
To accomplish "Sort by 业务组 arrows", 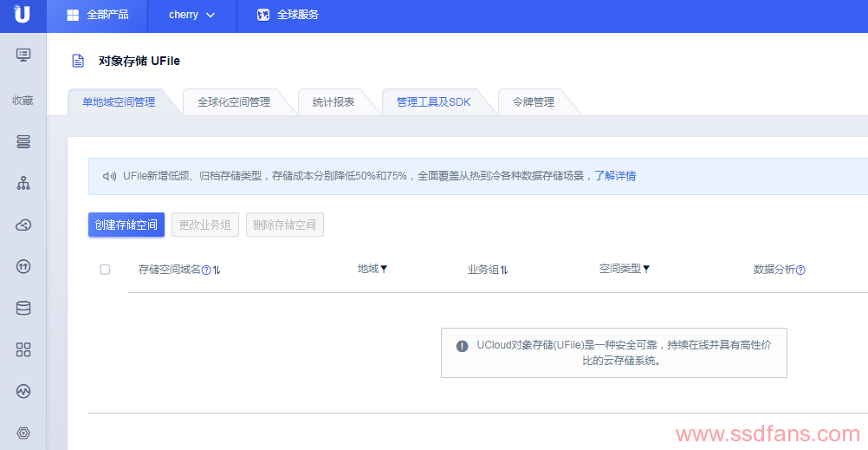I will tap(504, 271).
